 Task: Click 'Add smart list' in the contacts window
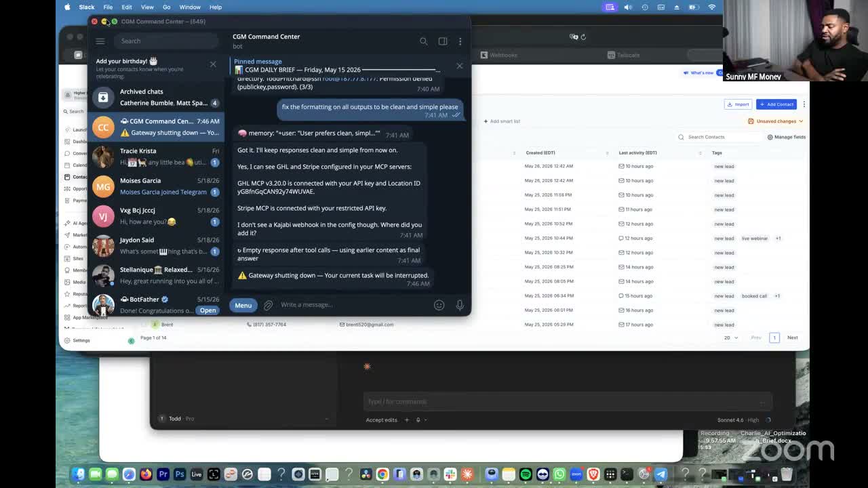coord(502,121)
